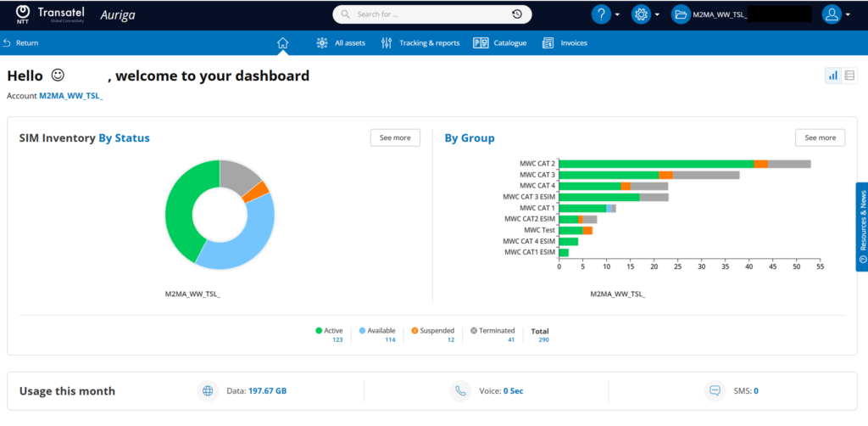Click the help question mark icon
This screenshot has width=868, height=426.
tap(601, 14)
